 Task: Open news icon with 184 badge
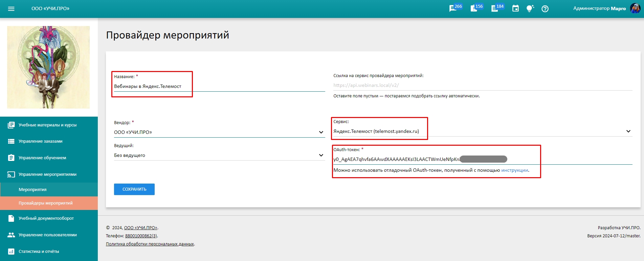pos(497,8)
